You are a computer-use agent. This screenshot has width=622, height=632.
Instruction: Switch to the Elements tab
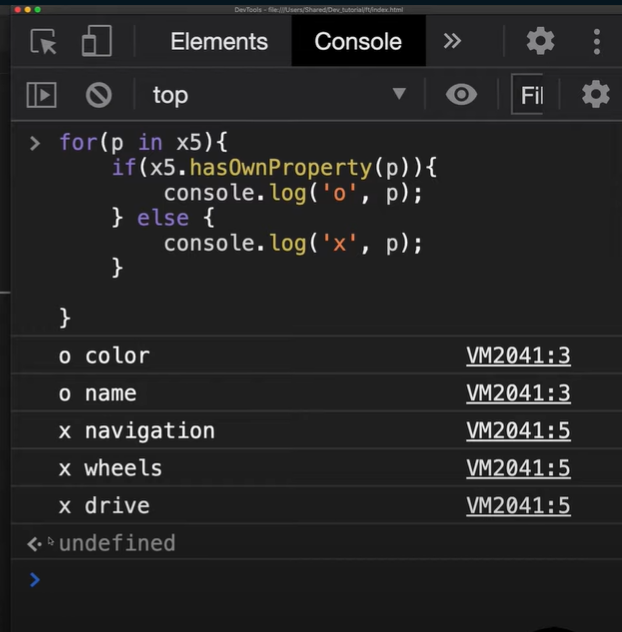[219, 41]
